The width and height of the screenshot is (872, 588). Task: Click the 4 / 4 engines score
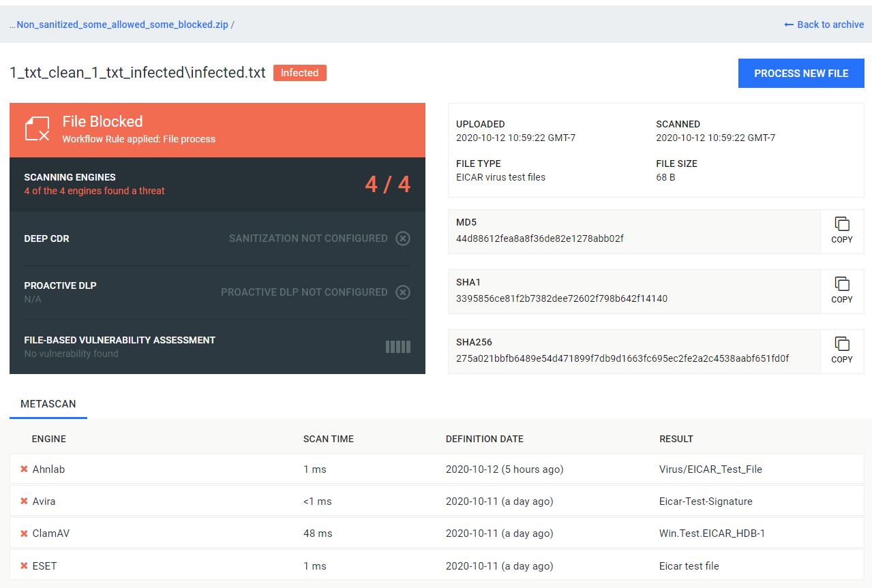tap(388, 184)
